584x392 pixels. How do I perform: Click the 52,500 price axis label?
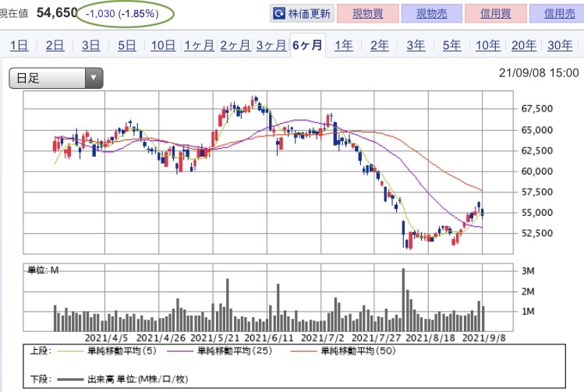point(536,234)
